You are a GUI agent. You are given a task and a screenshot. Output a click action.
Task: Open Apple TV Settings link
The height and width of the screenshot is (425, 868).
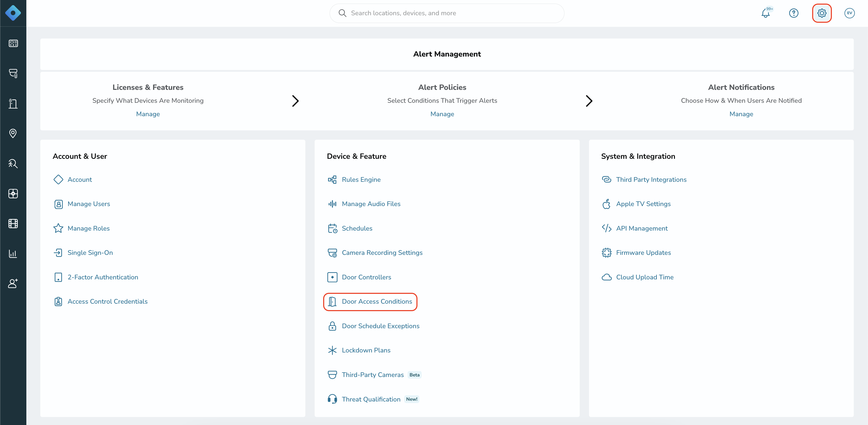(x=643, y=204)
